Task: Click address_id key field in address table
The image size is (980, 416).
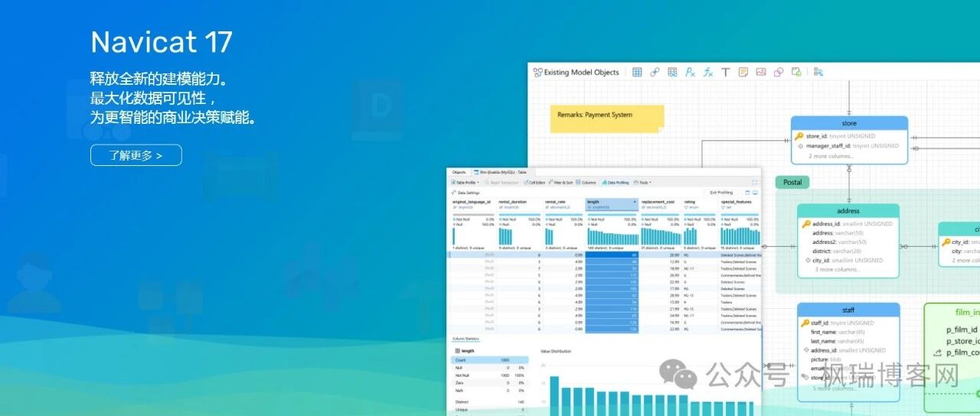Action: click(847, 224)
